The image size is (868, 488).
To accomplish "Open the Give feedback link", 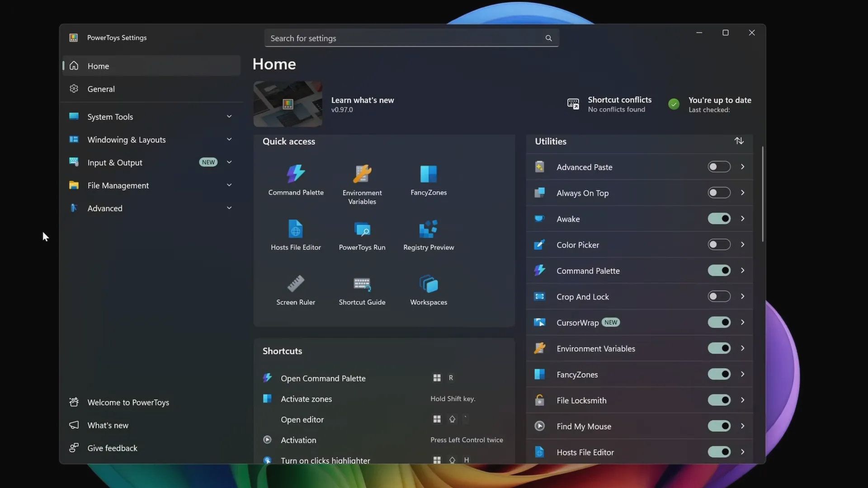I will click(112, 448).
